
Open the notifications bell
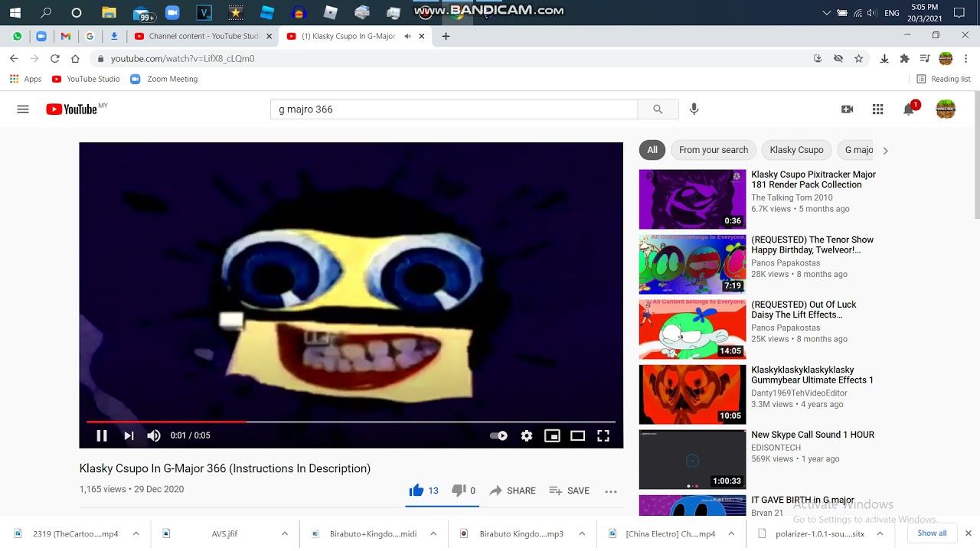click(909, 109)
